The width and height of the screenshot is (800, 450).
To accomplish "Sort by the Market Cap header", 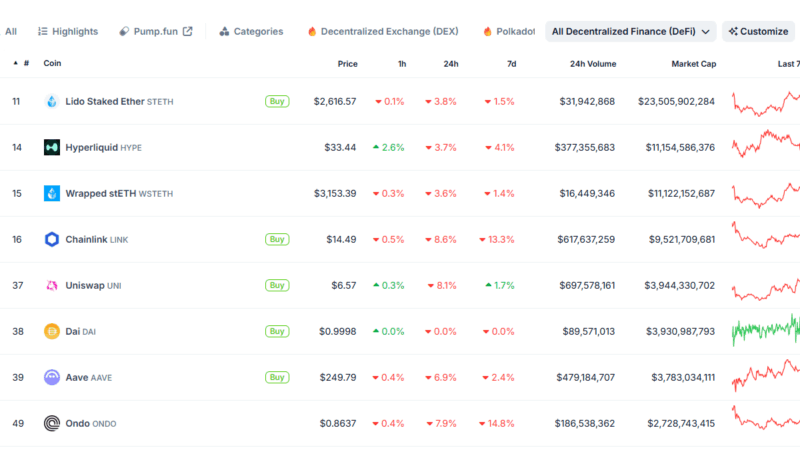I will [693, 64].
